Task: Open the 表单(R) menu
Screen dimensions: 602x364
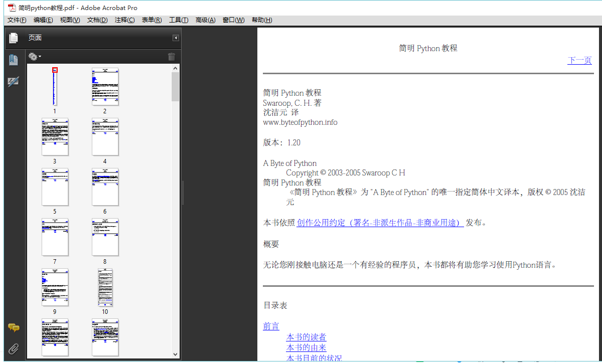Action: (x=152, y=20)
